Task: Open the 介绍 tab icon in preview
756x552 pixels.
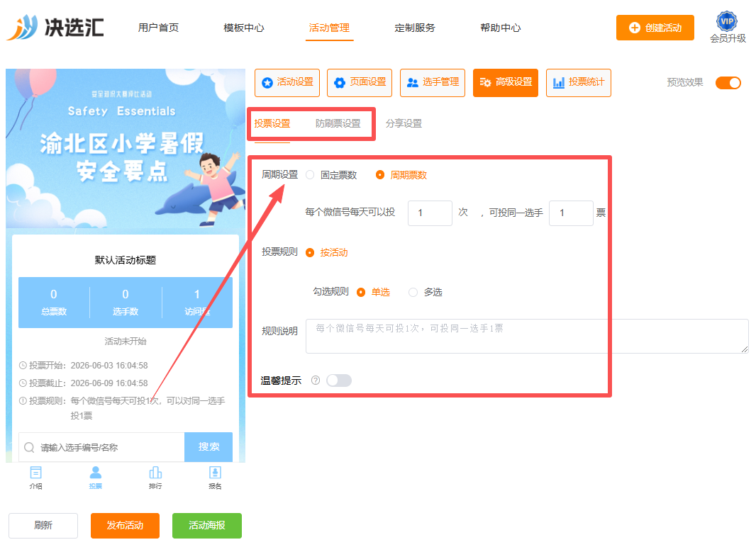Action: [x=35, y=472]
